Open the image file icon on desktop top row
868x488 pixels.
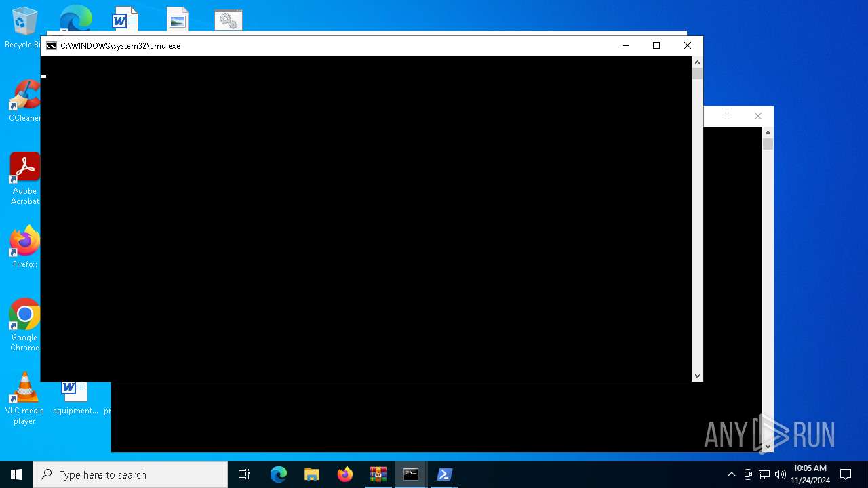point(178,20)
